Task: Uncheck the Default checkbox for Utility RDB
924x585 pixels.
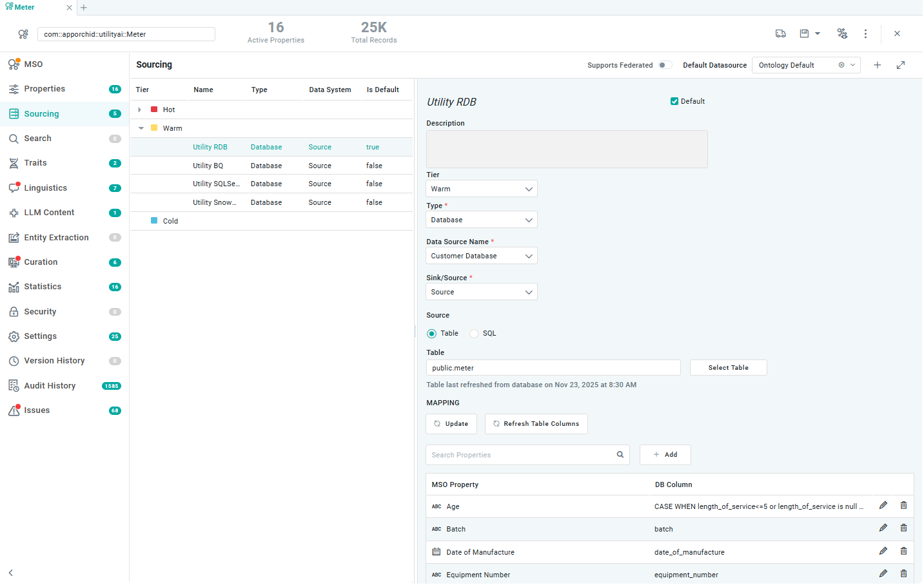Action: [x=674, y=101]
